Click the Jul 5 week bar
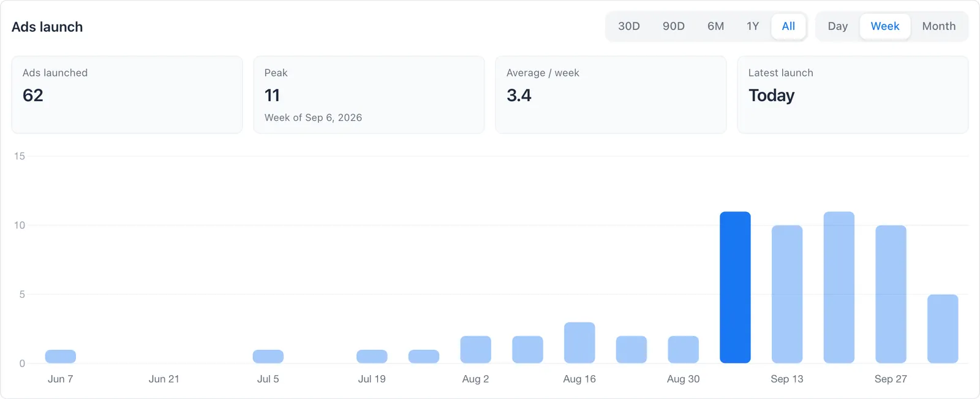The image size is (980, 399). point(268,357)
